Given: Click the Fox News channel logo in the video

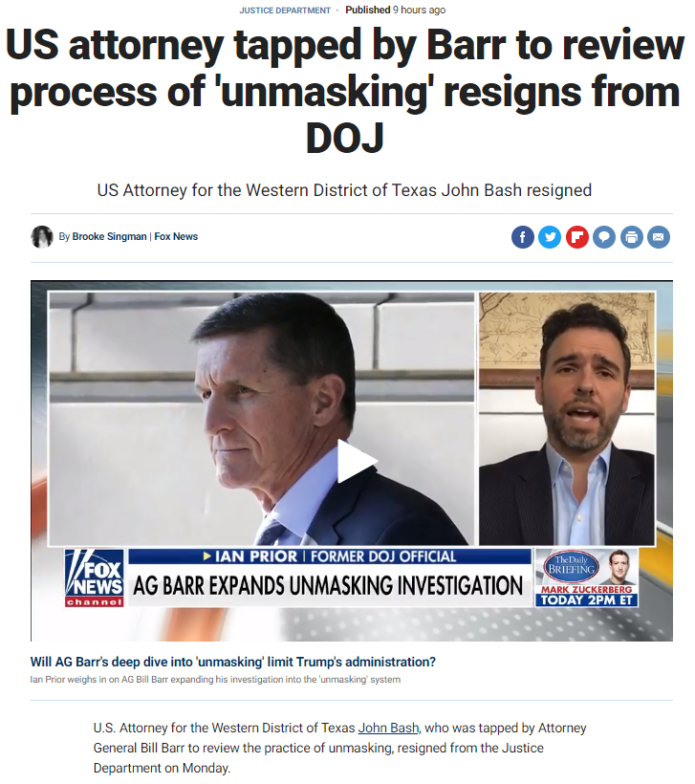Looking at the screenshot, I should tap(94, 578).
